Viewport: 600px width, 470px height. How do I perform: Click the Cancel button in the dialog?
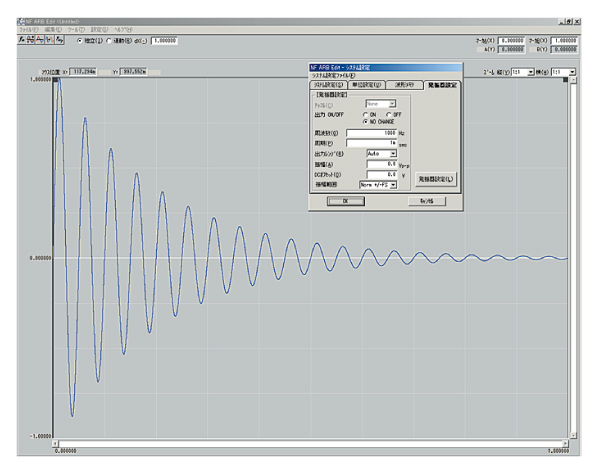[x=426, y=200]
